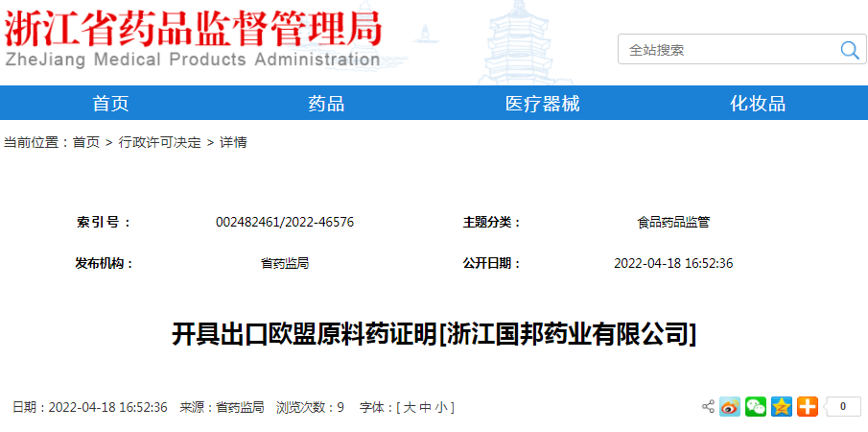Open the 药品 navigation tab

click(327, 104)
